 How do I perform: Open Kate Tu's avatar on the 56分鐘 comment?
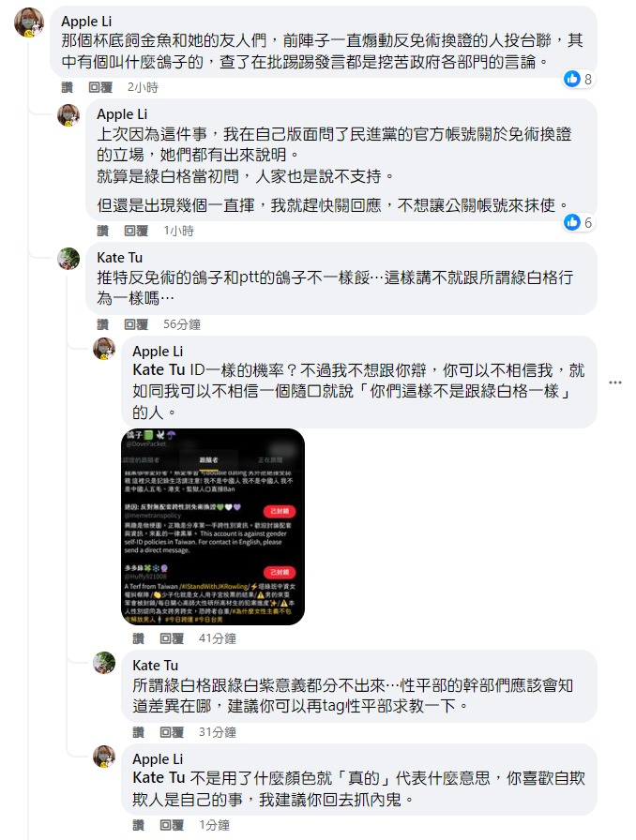(68, 258)
